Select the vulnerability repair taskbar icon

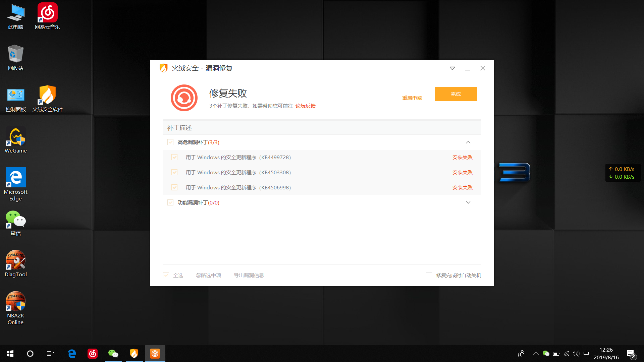tap(155, 353)
